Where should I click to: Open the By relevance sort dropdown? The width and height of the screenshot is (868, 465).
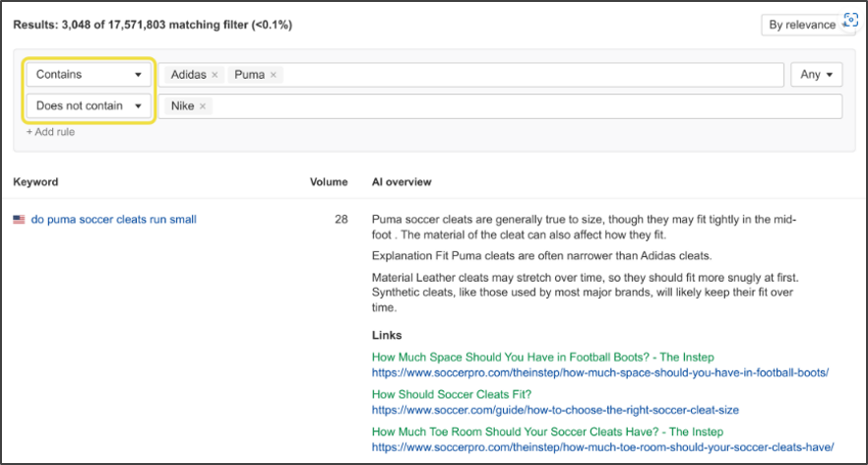pos(805,25)
